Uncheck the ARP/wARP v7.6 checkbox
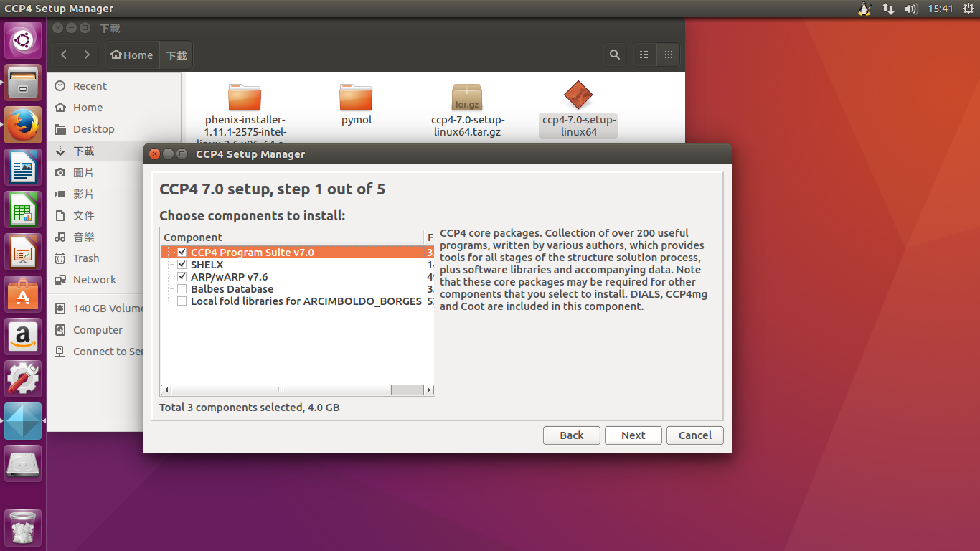Screen dimensions: 980x551 tap(182, 277)
